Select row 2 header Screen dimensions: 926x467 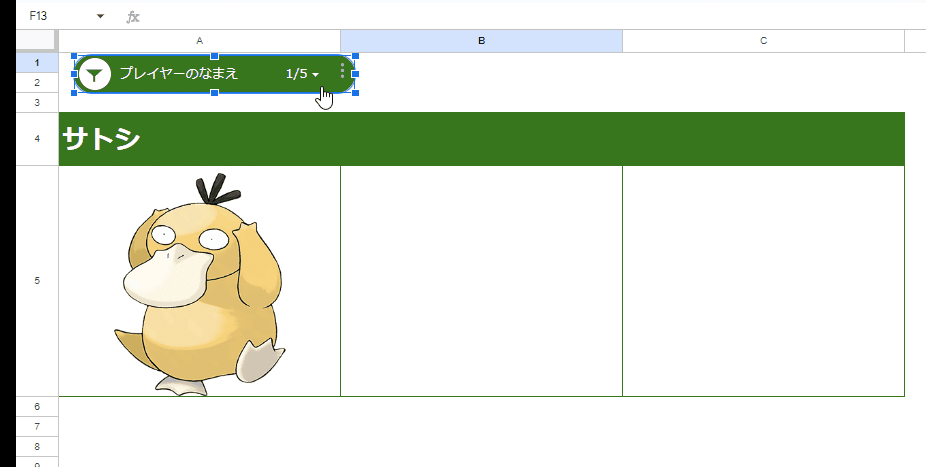click(x=37, y=83)
